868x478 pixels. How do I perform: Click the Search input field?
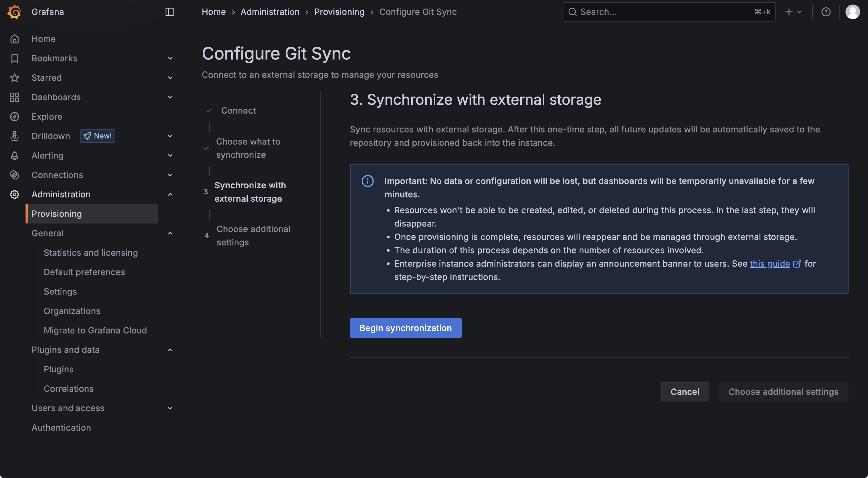click(x=669, y=12)
